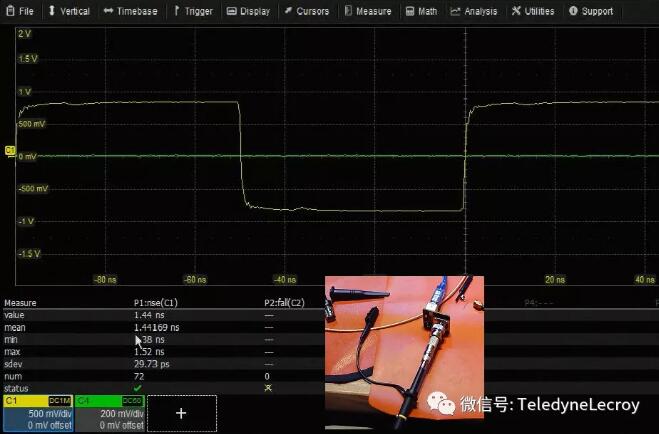Open the Vertical menu
Screen dimensions: 659x434
coord(69,11)
